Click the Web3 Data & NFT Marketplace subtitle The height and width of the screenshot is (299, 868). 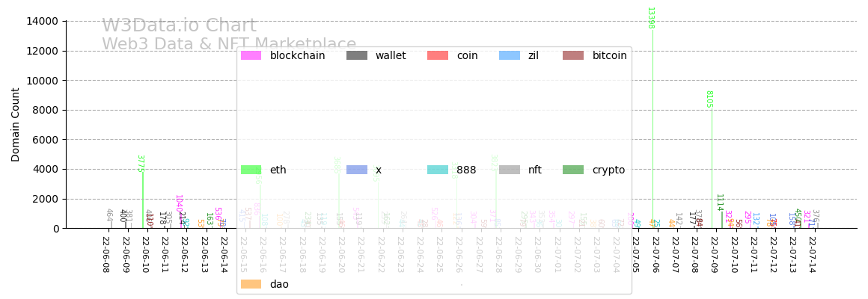[x=229, y=45]
